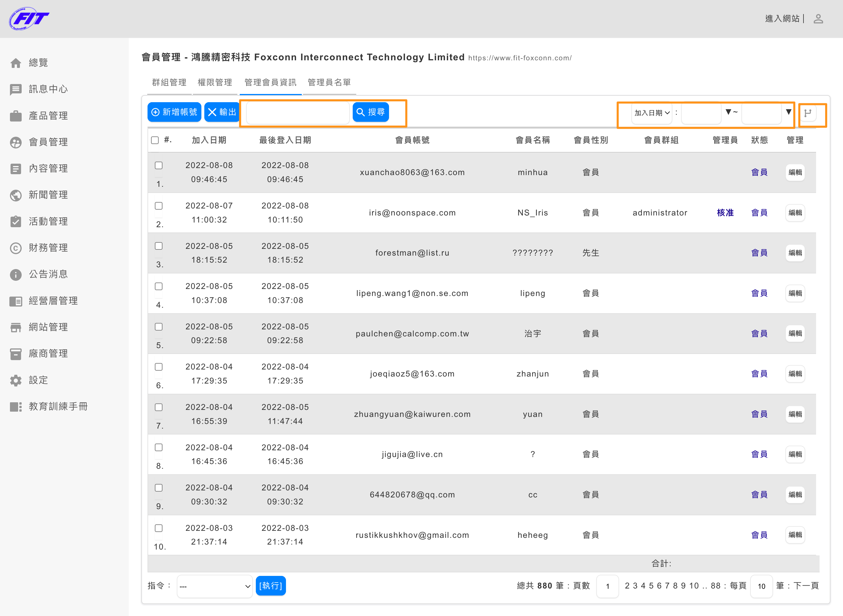Click the 下一頁 next page link
843x616 pixels.
[806, 586]
